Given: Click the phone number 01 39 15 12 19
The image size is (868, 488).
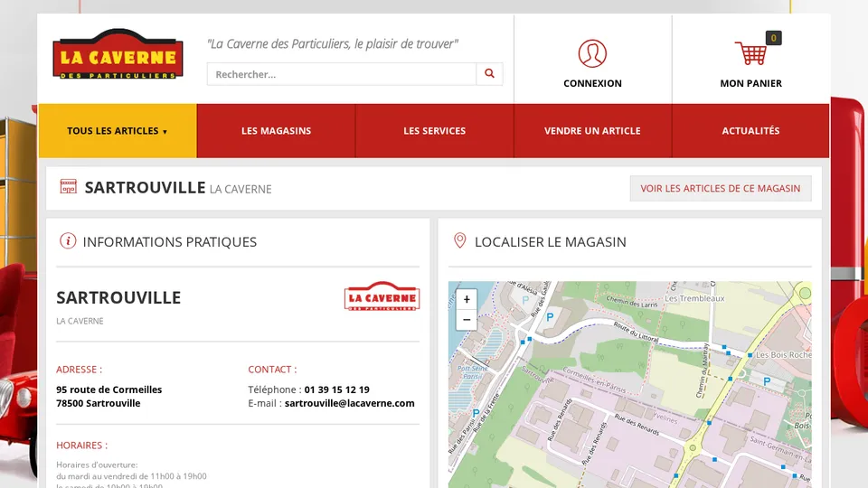Looking at the screenshot, I should pyautogui.click(x=336, y=389).
